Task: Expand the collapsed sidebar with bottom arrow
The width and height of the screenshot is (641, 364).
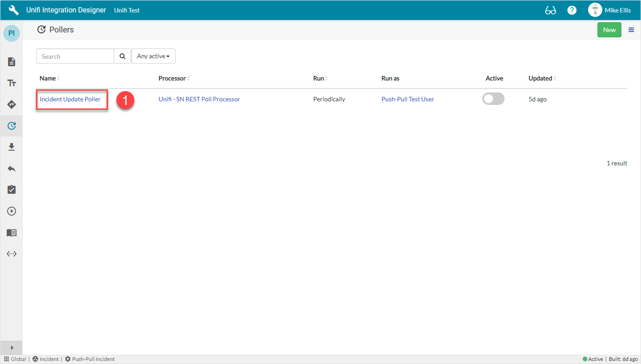Action: [x=11, y=348]
